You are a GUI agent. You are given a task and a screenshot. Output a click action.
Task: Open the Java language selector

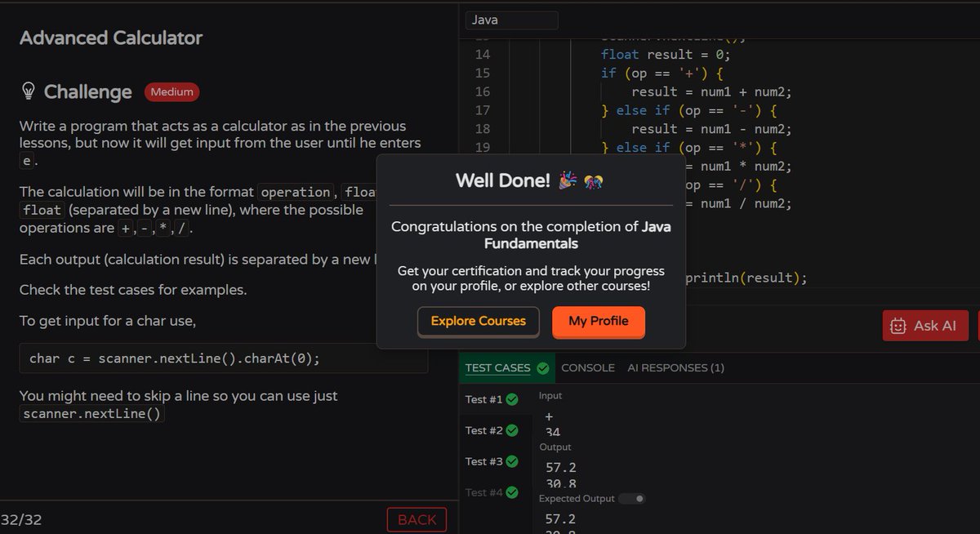512,20
